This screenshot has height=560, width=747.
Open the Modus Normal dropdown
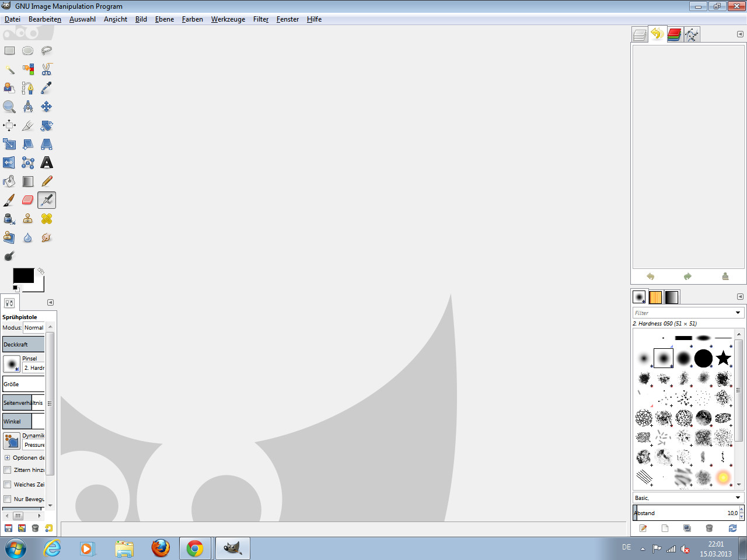pyautogui.click(x=34, y=328)
